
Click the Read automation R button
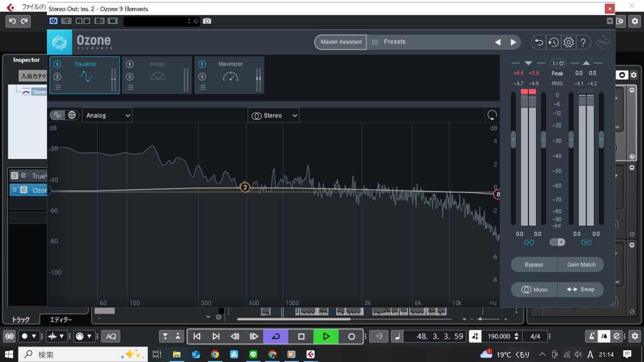tap(79, 21)
